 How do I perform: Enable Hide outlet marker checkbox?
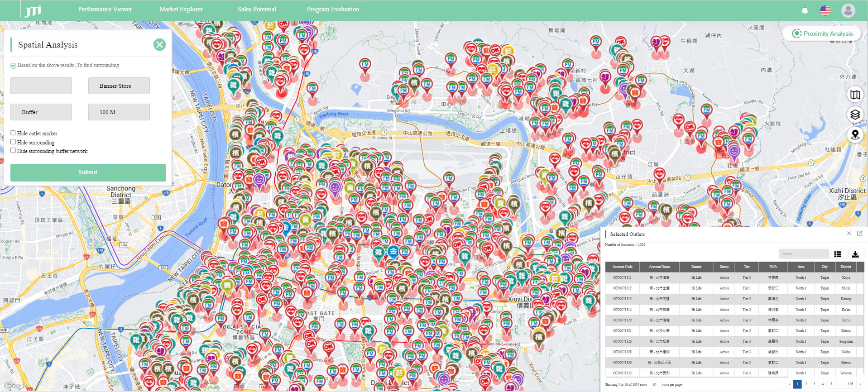tap(13, 133)
